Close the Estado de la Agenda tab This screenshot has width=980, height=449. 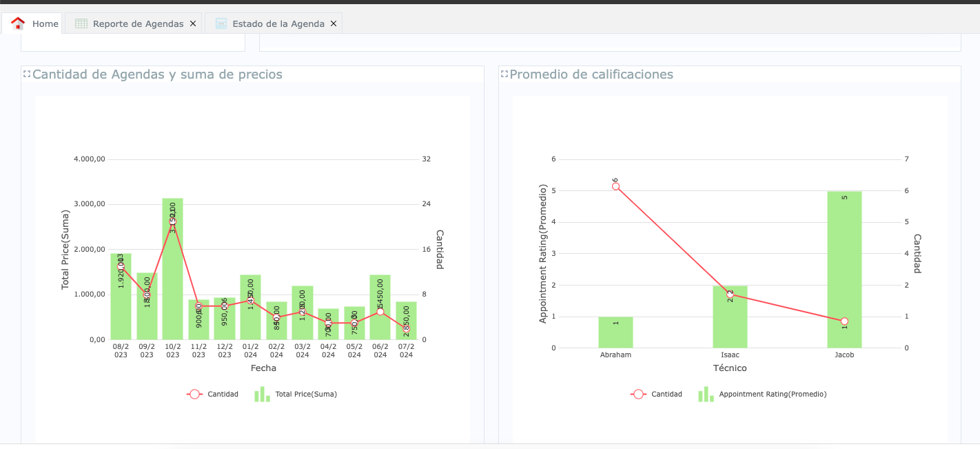point(334,23)
